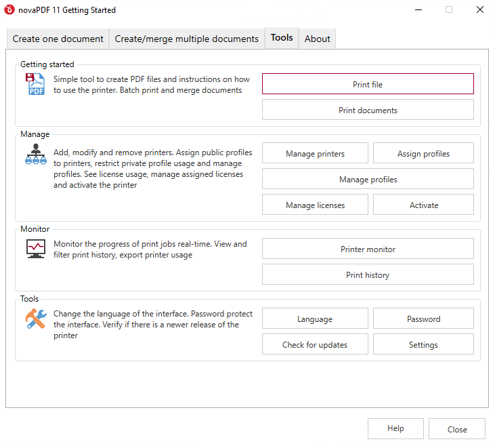Click the Tools group label heading
This screenshot has height=448, width=495.
click(29, 299)
